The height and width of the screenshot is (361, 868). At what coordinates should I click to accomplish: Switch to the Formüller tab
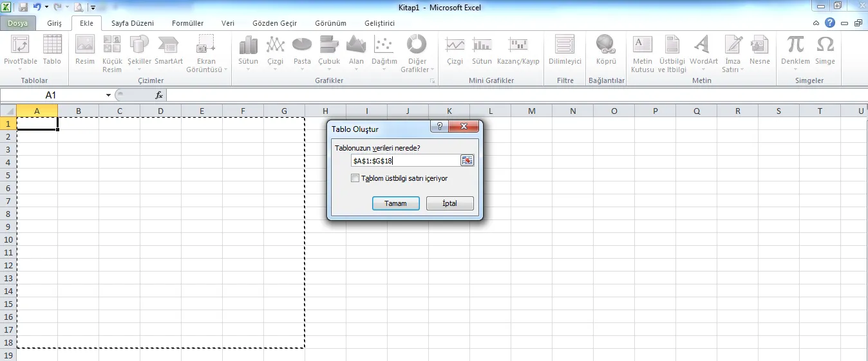187,23
